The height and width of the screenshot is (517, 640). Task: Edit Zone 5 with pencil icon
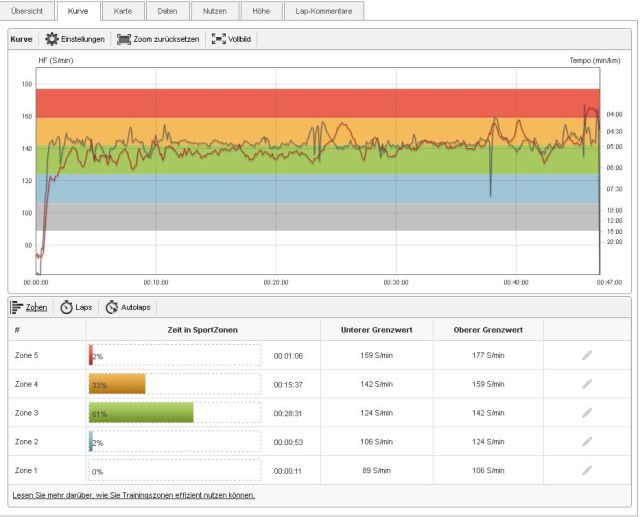coord(587,355)
